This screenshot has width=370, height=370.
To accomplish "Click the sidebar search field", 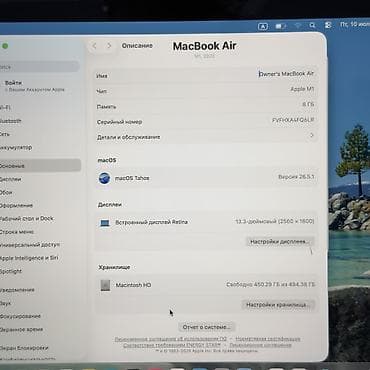I will tap(39, 67).
